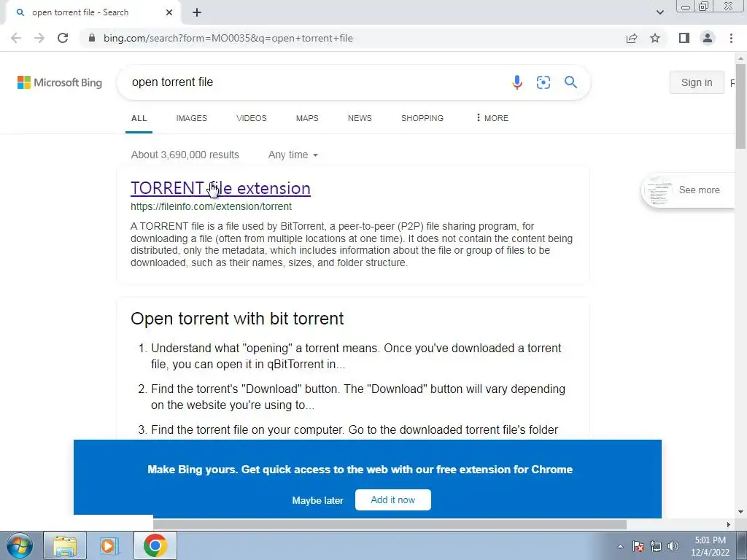Open the volume speaker tray icon

click(x=673, y=546)
